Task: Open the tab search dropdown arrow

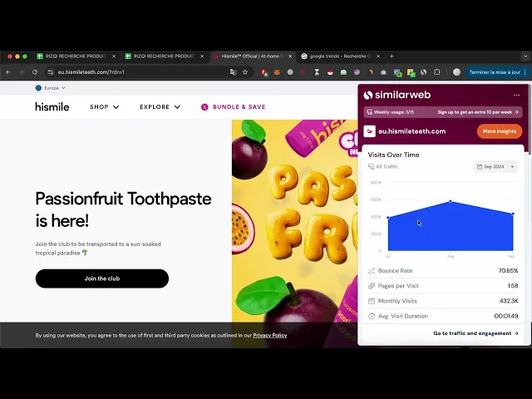Action: (x=525, y=57)
